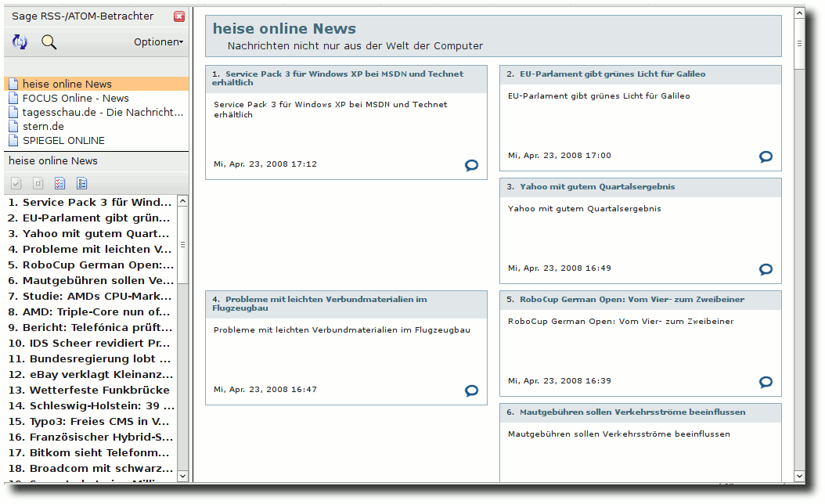Select list item '9. Bericht: Telefónica prüft...'

click(91, 327)
